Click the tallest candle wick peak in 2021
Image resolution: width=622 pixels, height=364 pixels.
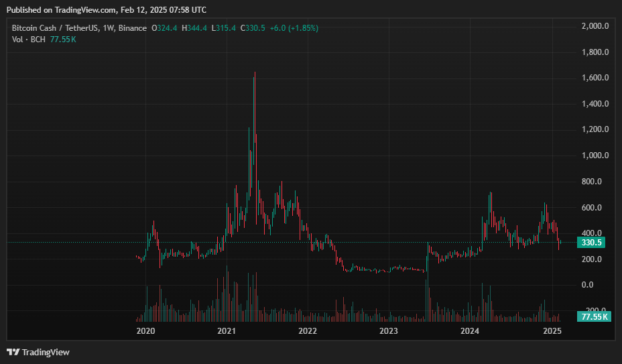pos(255,73)
